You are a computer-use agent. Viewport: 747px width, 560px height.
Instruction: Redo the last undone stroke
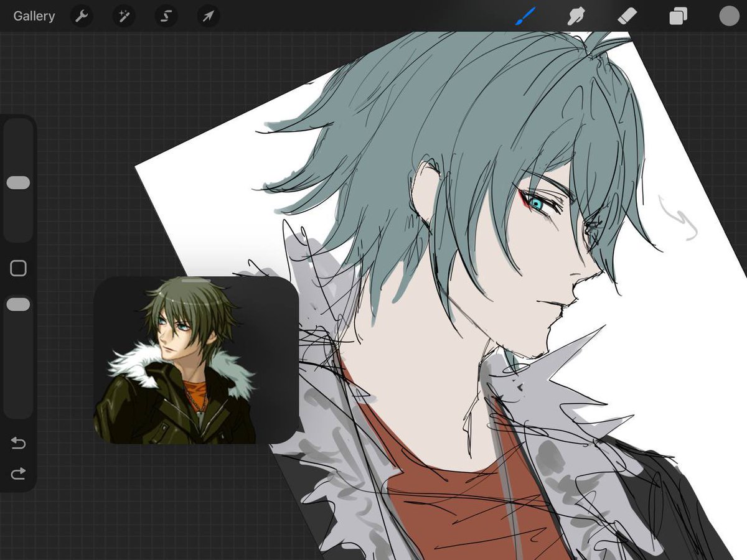click(18, 474)
